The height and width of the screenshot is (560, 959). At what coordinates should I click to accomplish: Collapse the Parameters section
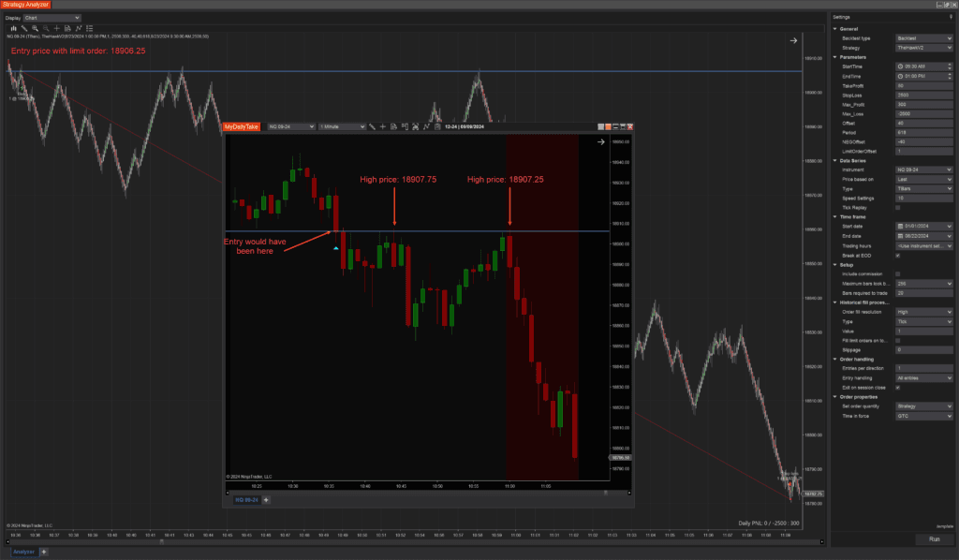pos(835,57)
